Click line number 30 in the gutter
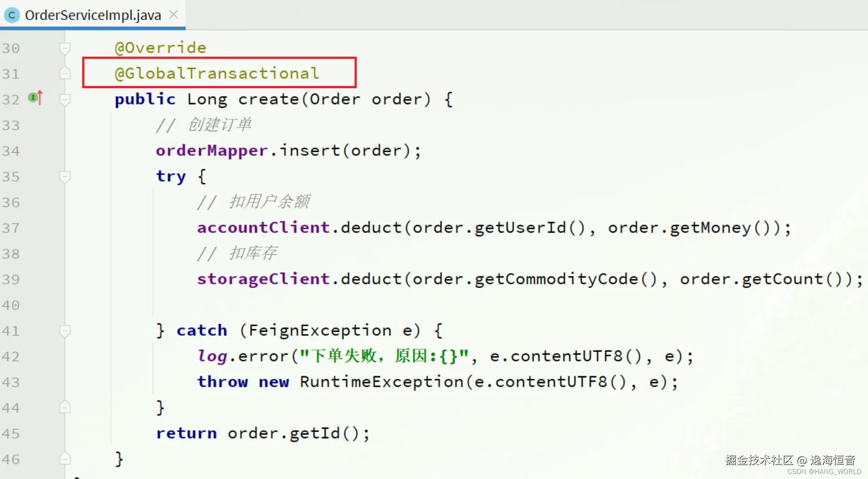Viewport: 868px width, 479px height. (11, 48)
